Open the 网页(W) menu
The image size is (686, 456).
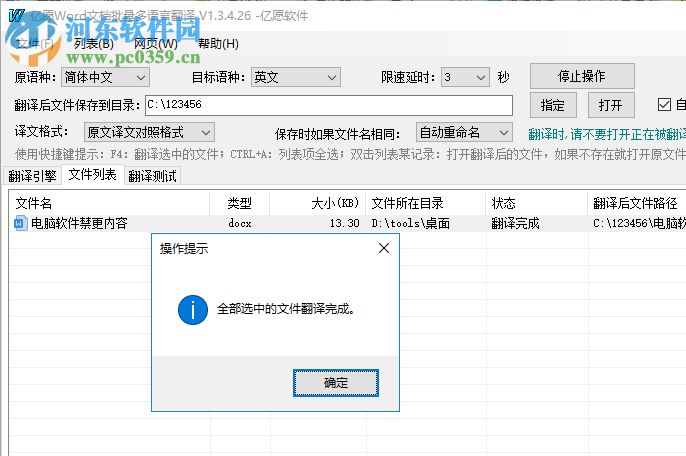pos(155,44)
